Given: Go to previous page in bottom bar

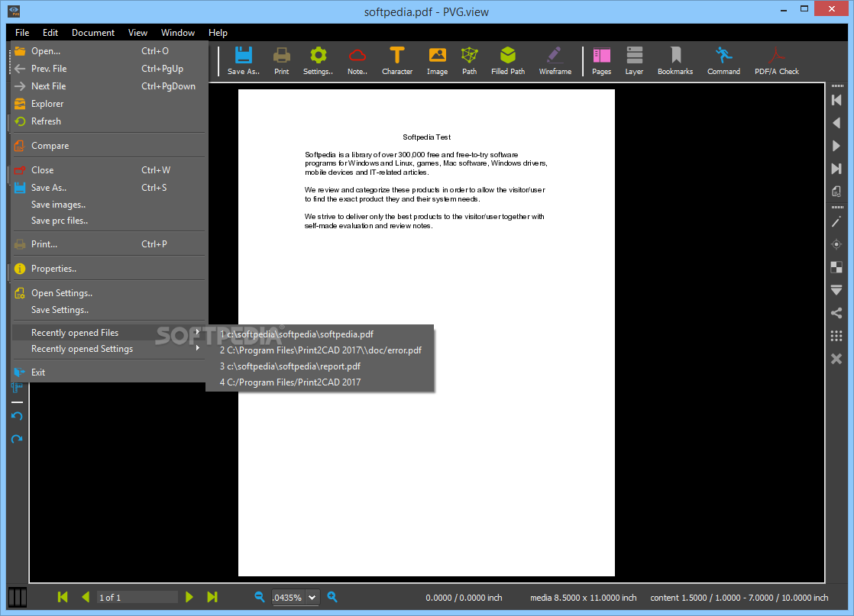Looking at the screenshot, I should click(x=86, y=597).
